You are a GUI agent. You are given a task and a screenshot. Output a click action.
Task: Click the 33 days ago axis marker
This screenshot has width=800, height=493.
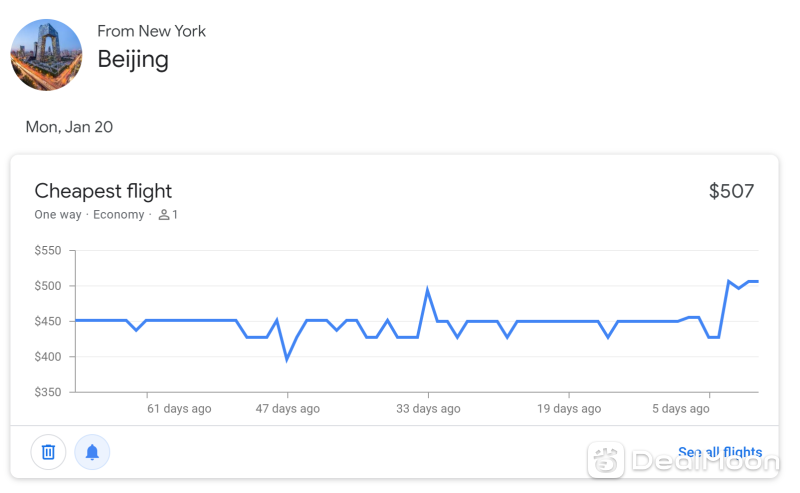tap(428, 409)
